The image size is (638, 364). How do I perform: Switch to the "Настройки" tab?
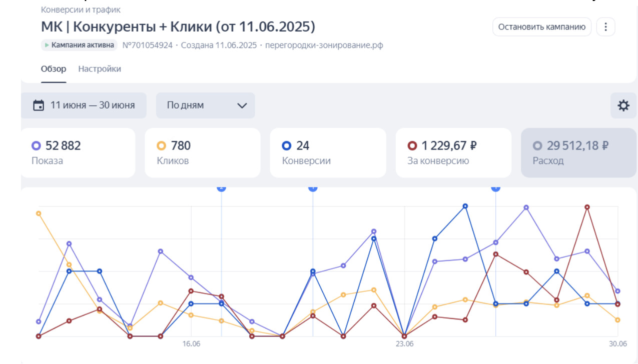[100, 69]
